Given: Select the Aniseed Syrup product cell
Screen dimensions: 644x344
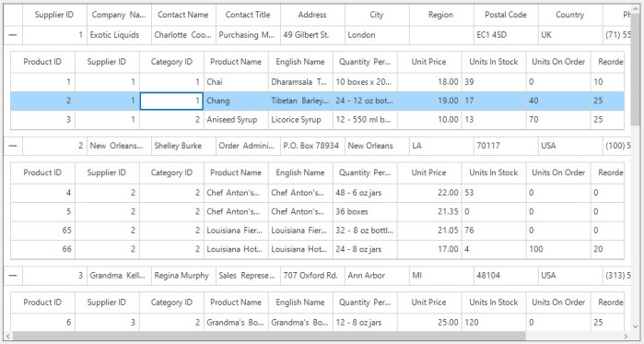Looking at the screenshot, I should point(236,120).
